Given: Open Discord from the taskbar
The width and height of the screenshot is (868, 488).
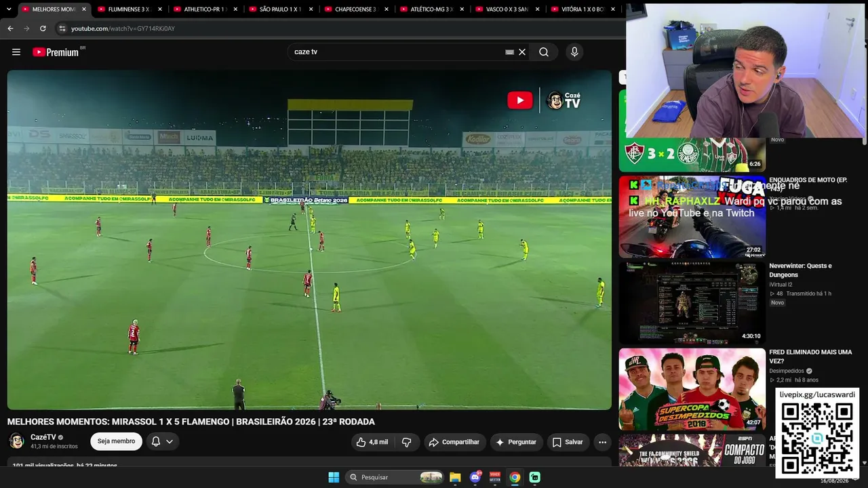Looking at the screenshot, I should pos(475,477).
